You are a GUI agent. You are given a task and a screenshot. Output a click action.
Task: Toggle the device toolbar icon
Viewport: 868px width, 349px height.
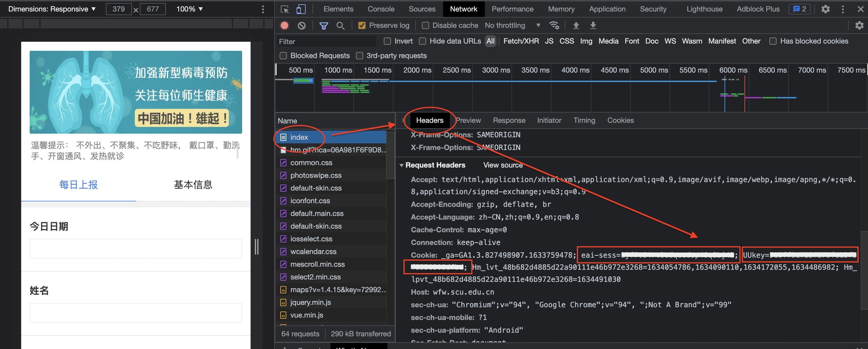coord(301,9)
